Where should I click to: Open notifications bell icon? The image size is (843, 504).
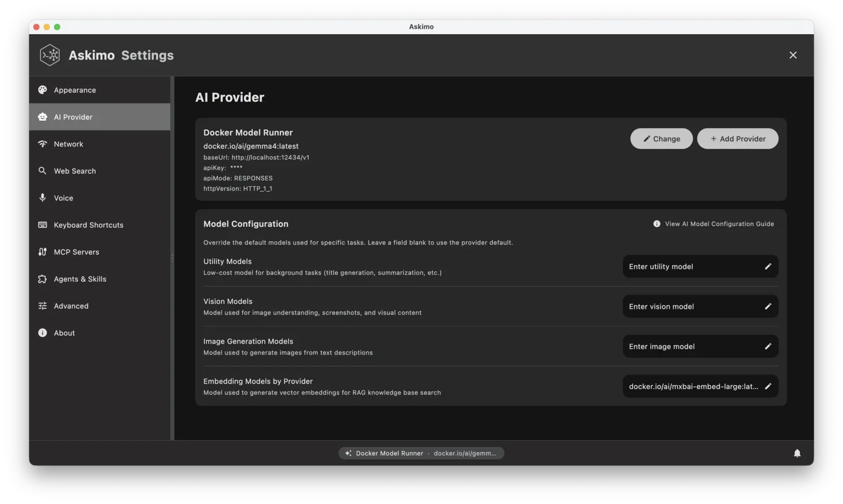(x=797, y=453)
